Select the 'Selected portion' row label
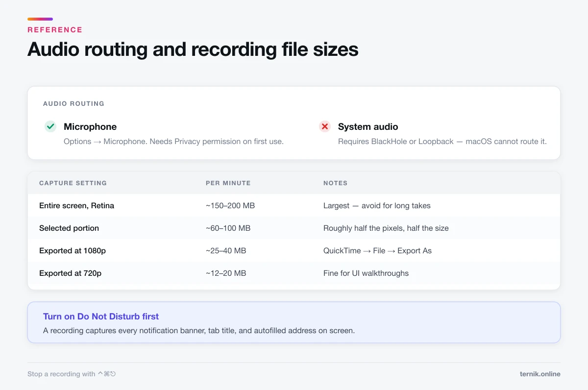The width and height of the screenshot is (588, 390). (69, 228)
